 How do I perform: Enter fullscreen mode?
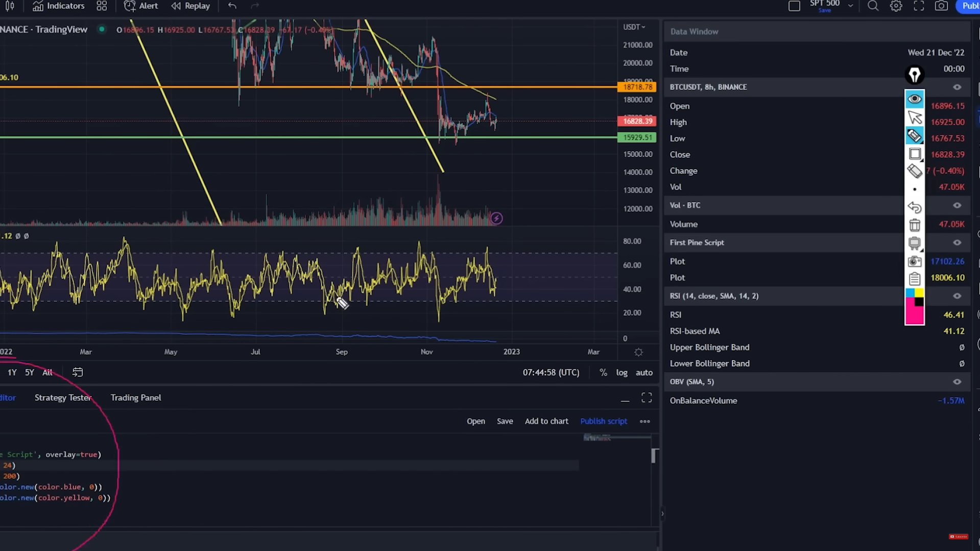[919, 6]
